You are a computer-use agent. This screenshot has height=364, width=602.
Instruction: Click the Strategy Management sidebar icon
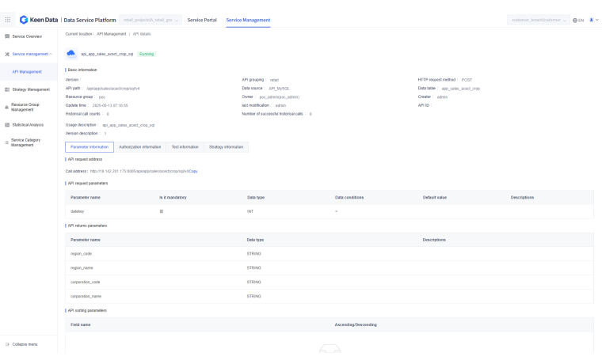pyautogui.click(x=7, y=89)
